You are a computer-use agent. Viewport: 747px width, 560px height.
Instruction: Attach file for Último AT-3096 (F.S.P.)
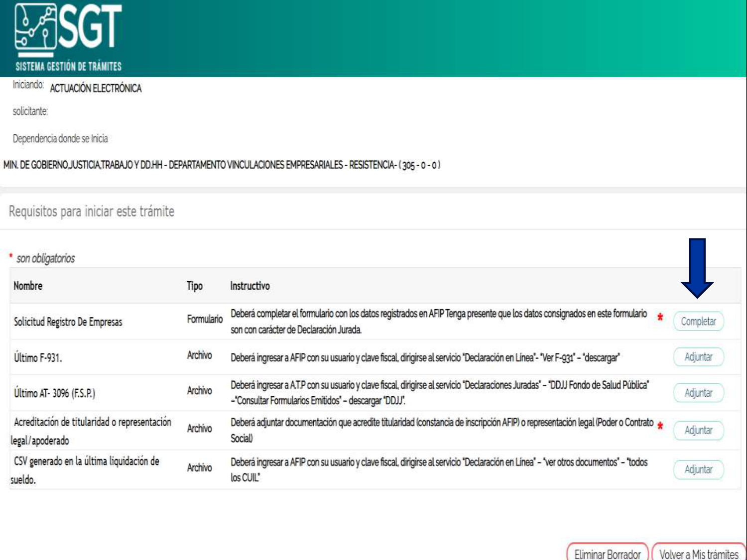[698, 393]
